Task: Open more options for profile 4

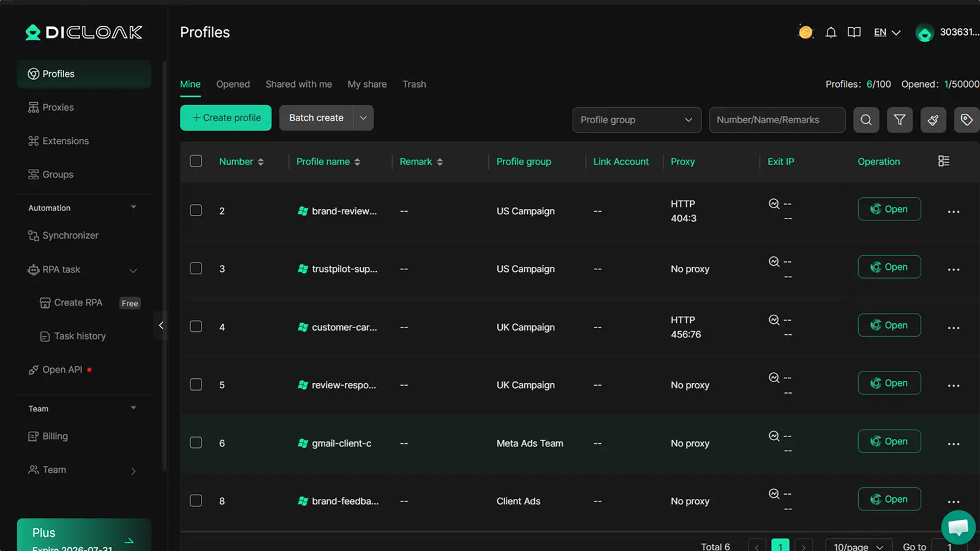Action: pos(954,328)
